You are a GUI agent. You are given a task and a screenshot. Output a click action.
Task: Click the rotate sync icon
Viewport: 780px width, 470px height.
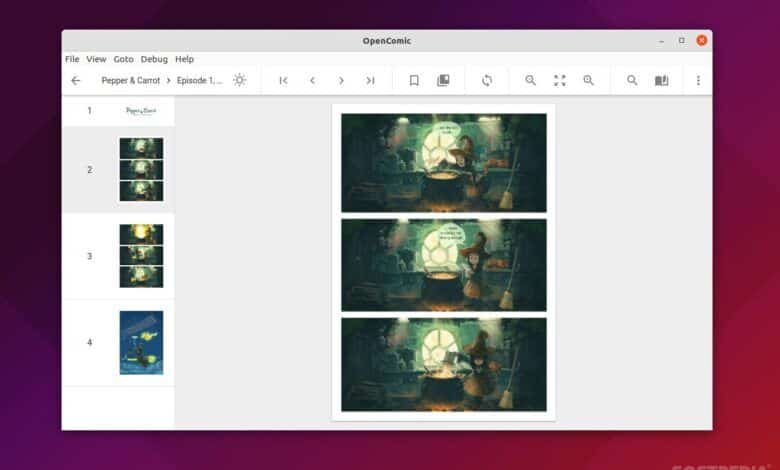point(487,81)
